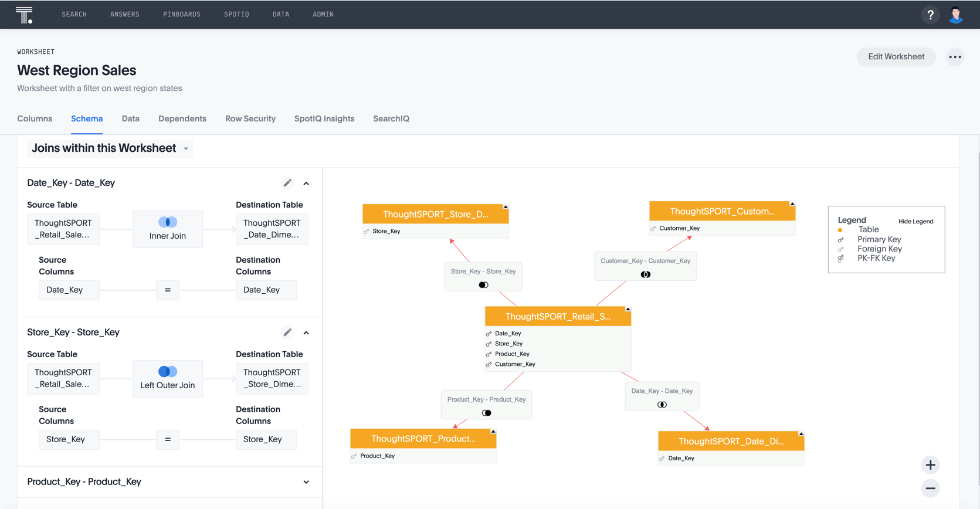Click the Edit Worksheet button
Image resolution: width=980 pixels, height=509 pixels.
point(896,57)
